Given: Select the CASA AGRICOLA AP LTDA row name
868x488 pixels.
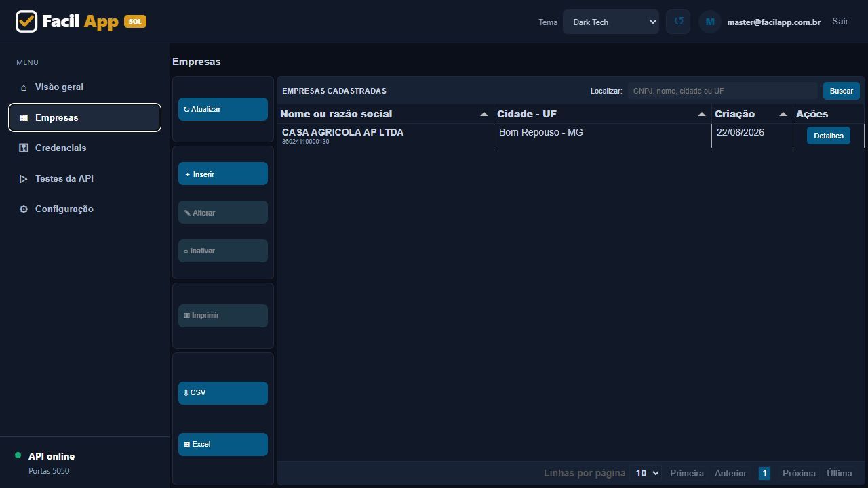Looking at the screenshot, I should point(342,132).
